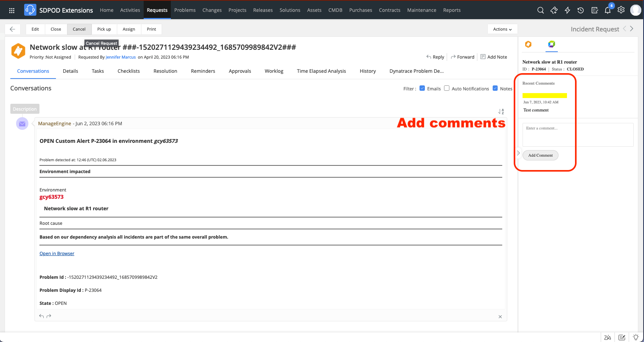Click the Enter a comment text box

[578, 134]
